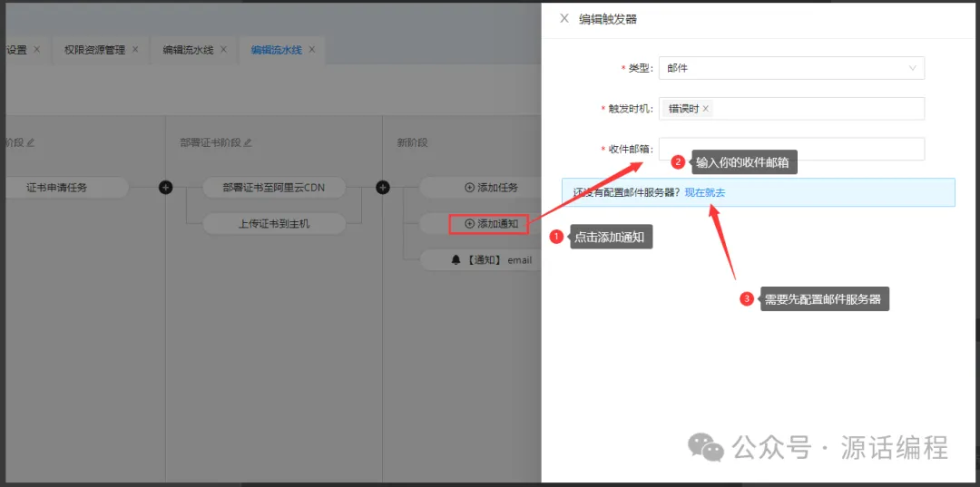Click the pencil icon beside 部署证书阶段
This screenshot has width=980, height=487.
coord(248,142)
